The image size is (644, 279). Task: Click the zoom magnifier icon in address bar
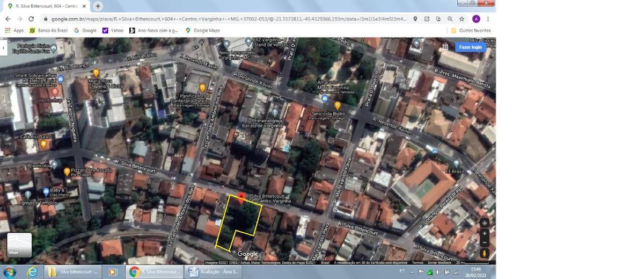pyautogui.click(x=450, y=19)
